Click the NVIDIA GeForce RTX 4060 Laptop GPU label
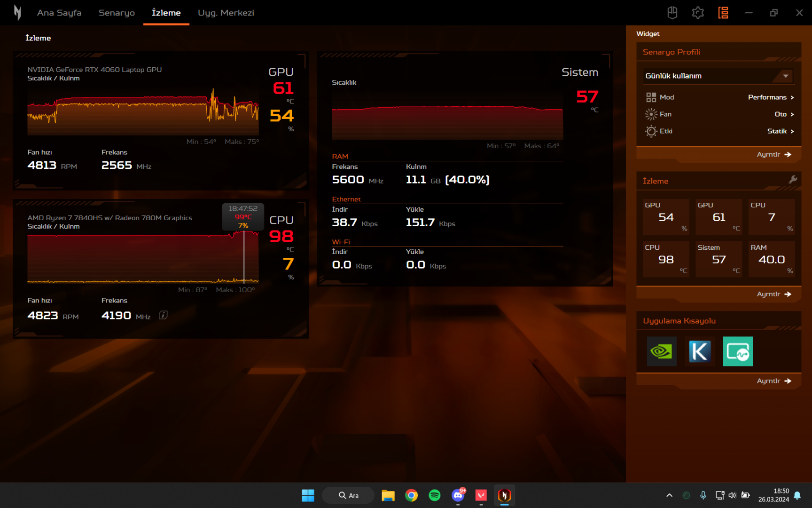This screenshot has width=812, height=508. (x=94, y=70)
